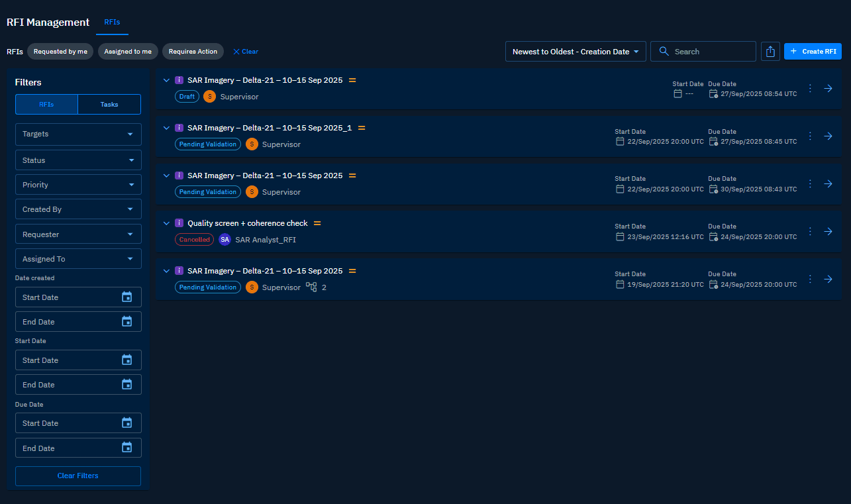Image resolution: width=851 pixels, height=504 pixels.
Task: Open arrow for Quality screen + coherence check
Action: [x=828, y=231]
